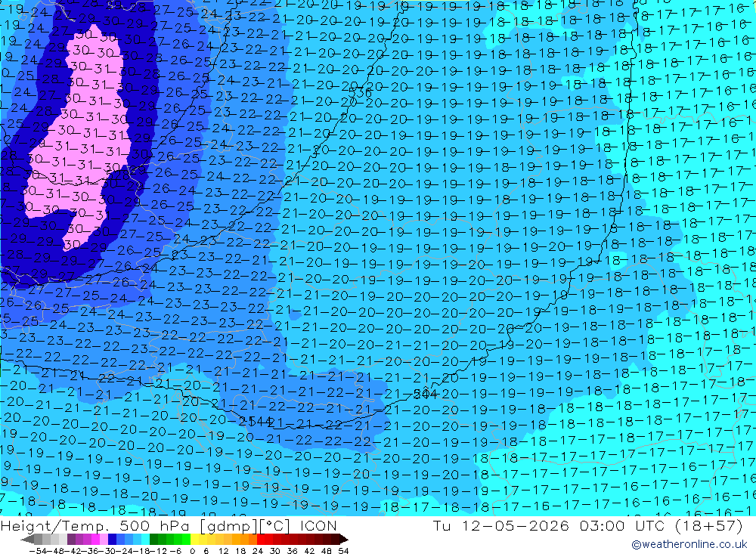Click the '54' maximum scale value
The width and height of the screenshot is (756, 554).
coord(343,551)
